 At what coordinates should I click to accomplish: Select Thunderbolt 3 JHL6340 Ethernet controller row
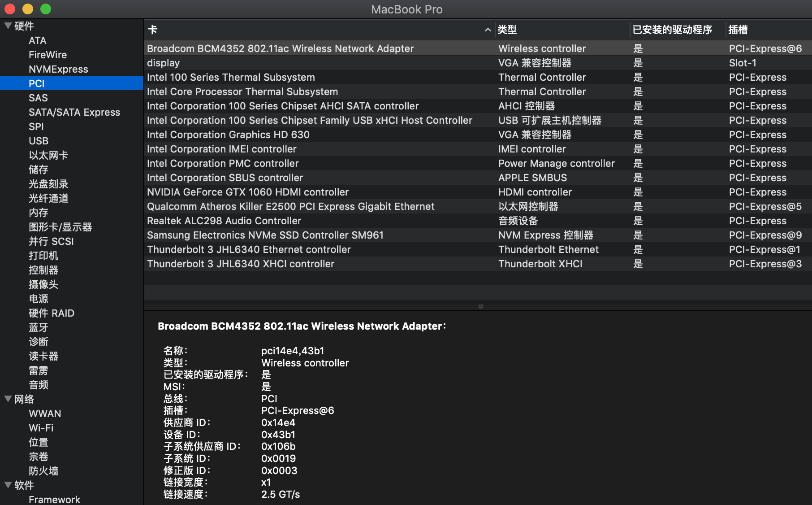tap(478, 249)
